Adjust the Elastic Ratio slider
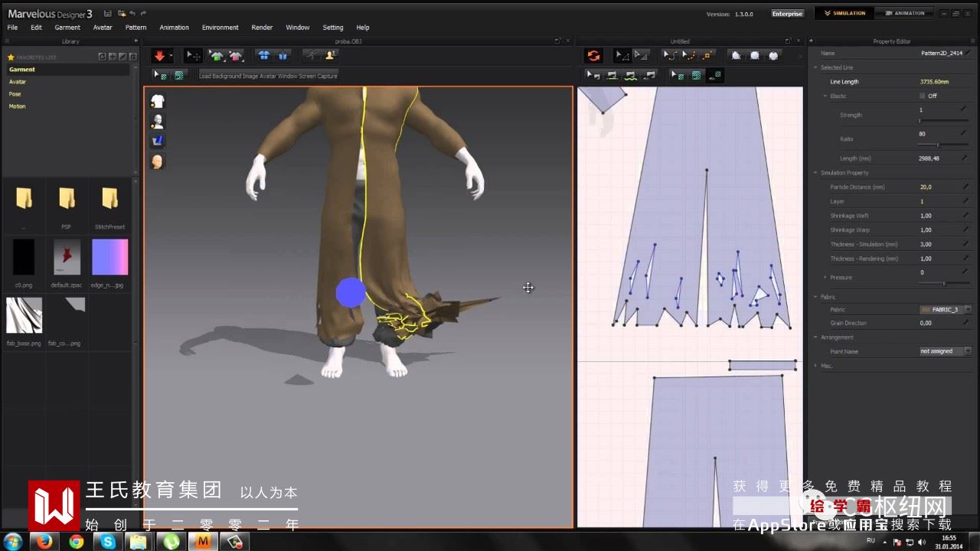 [942, 145]
